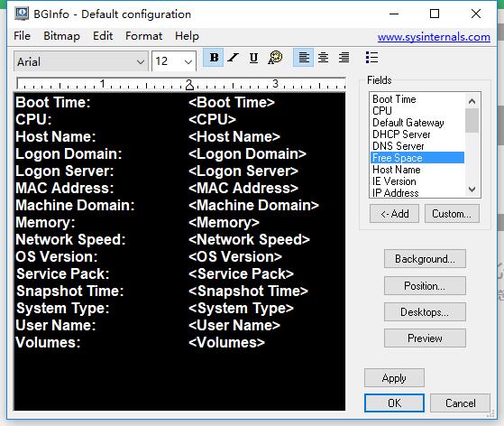Center align the text
This screenshot has height=426, width=504.
click(324, 58)
